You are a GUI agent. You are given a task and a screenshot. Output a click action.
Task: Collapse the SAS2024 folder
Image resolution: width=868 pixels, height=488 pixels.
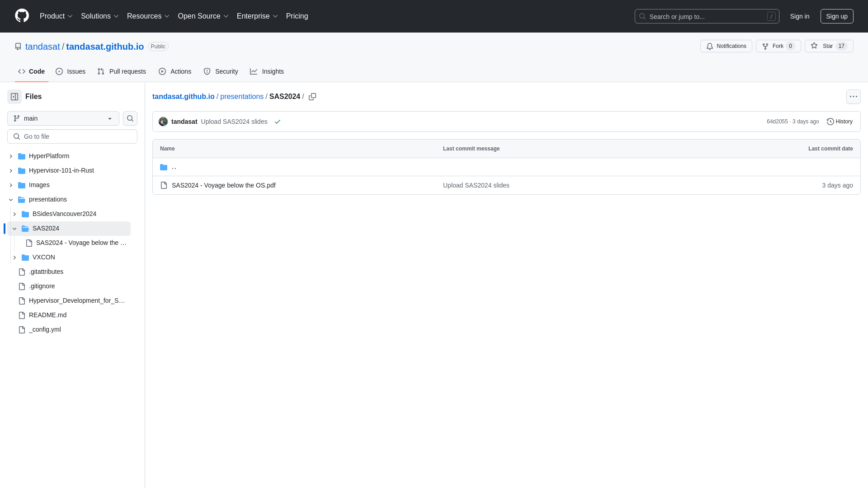pyautogui.click(x=14, y=229)
